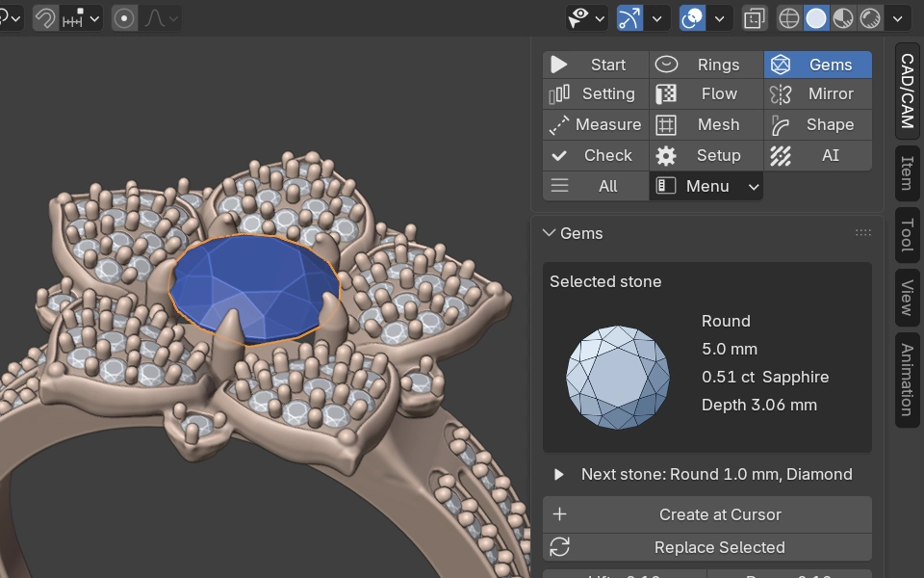Toggle show gizmo button
The height and width of the screenshot is (578, 924).
[x=629, y=18]
